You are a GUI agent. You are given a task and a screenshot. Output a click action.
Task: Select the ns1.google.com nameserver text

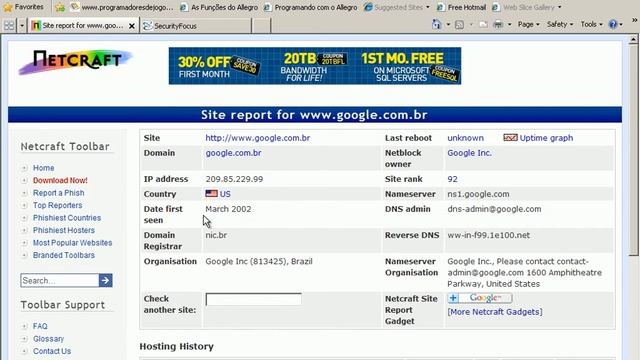(478, 194)
